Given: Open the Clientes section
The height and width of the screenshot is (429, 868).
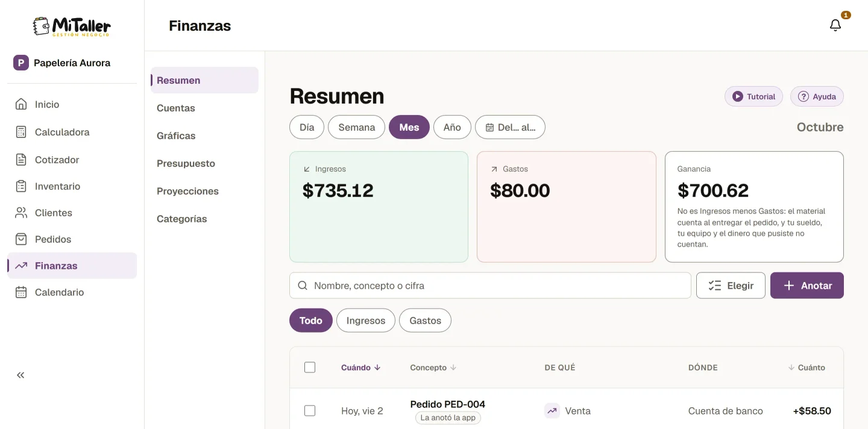Looking at the screenshot, I should pos(72,213).
